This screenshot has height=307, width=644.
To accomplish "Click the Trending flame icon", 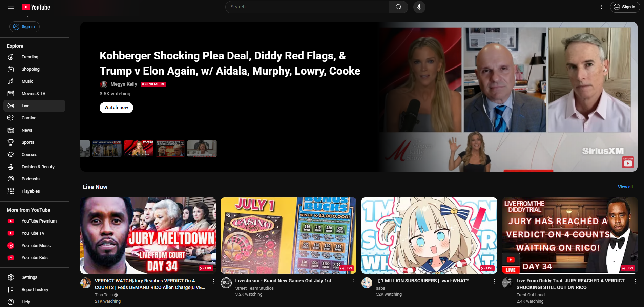I will click(x=11, y=57).
